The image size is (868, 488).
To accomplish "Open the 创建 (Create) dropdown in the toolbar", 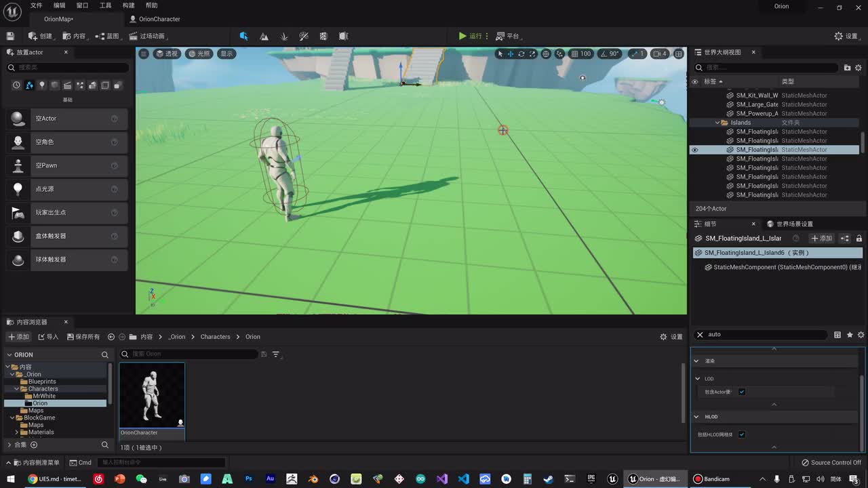I will (x=40, y=36).
